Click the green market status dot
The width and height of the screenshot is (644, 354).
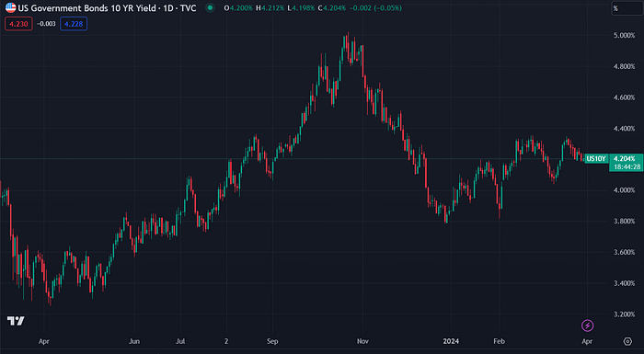(x=210, y=7)
